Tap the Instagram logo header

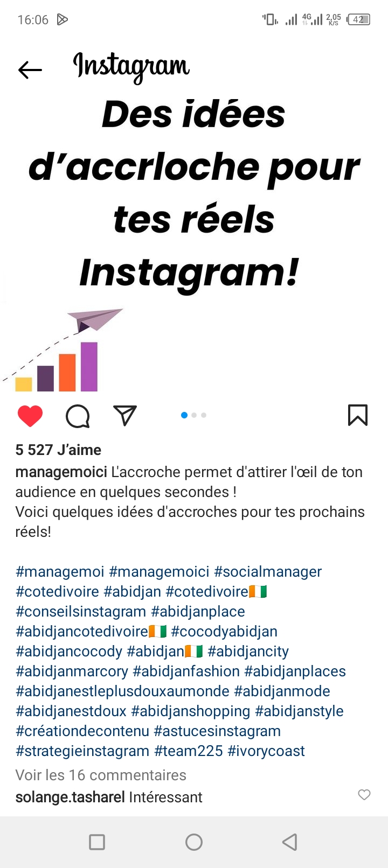[x=131, y=67]
